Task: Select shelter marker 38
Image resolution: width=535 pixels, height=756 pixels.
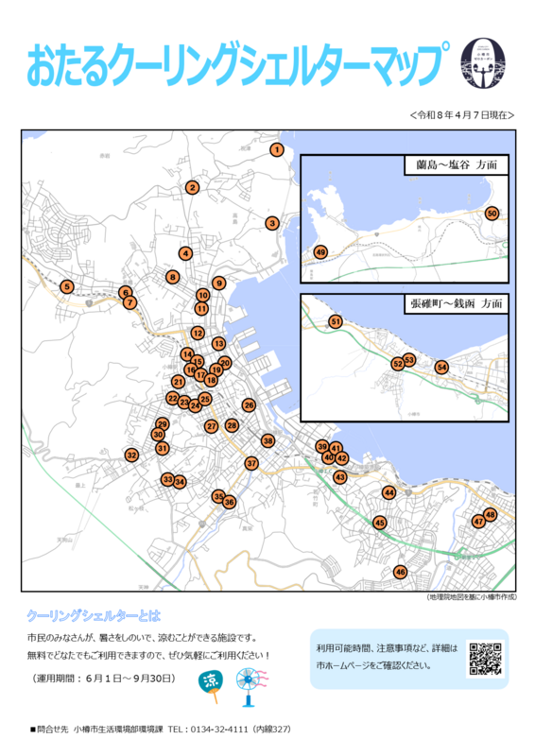Action: click(x=268, y=440)
